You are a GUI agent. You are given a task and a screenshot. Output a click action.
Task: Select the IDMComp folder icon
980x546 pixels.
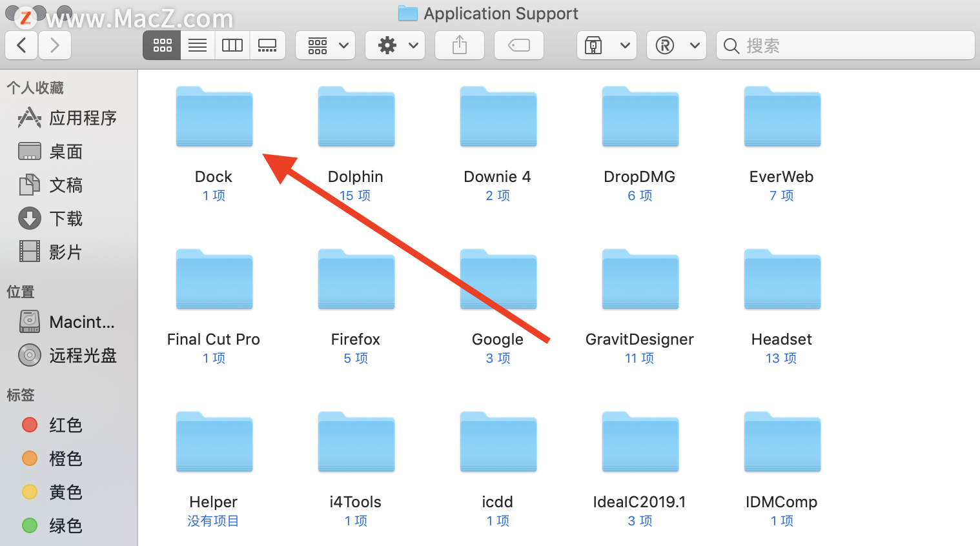(x=782, y=442)
